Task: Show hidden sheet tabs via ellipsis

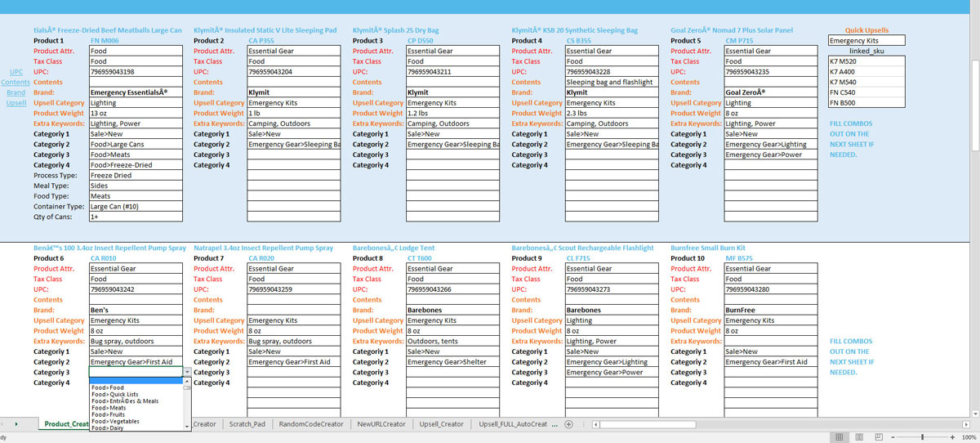Action: coord(556,424)
